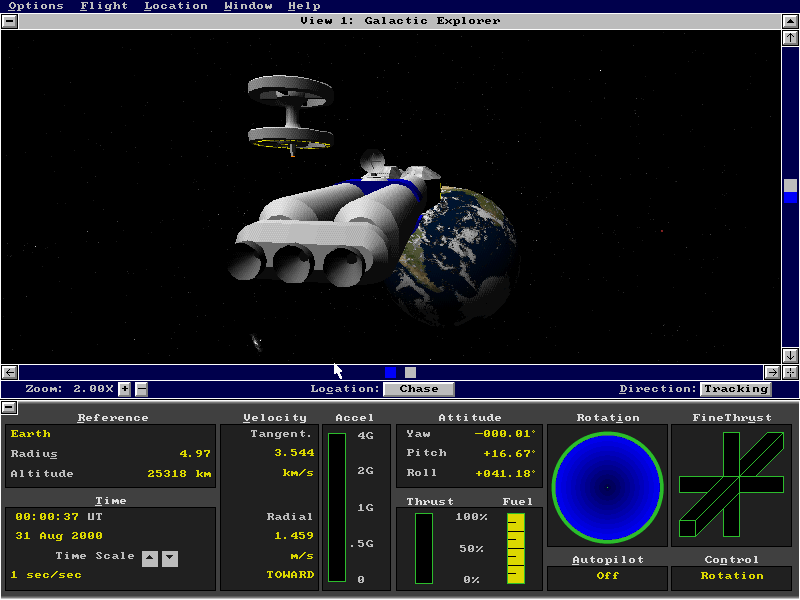This screenshot has width=800, height=600.
Task: Click the gray thumb on horizontal view scrollbar
Action: click(410, 372)
